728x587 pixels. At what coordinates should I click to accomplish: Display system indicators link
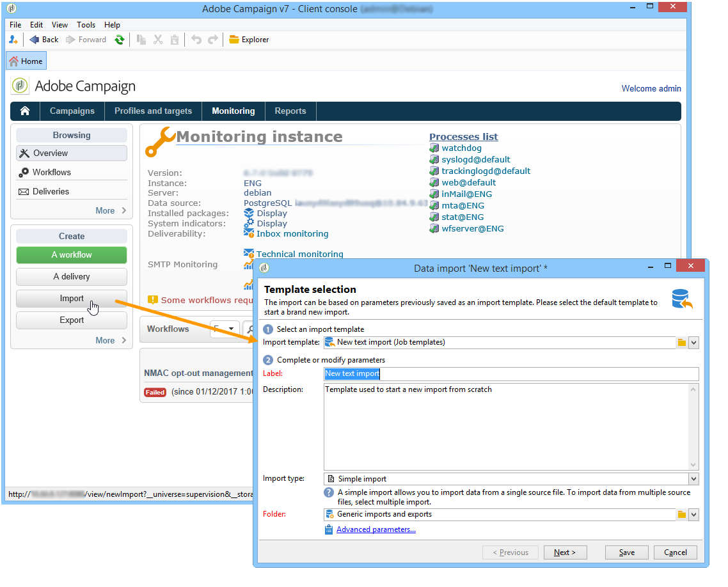tap(272, 224)
